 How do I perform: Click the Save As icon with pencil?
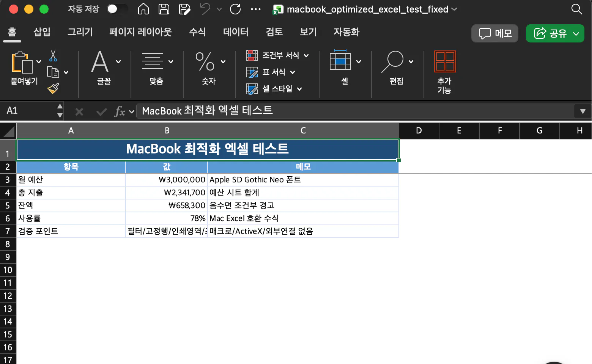(184, 9)
